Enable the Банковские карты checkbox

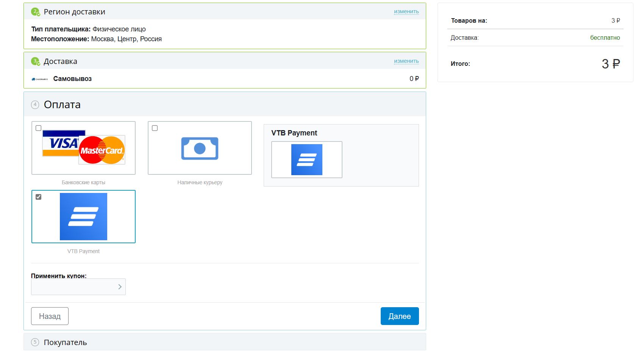tap(39, 128)
